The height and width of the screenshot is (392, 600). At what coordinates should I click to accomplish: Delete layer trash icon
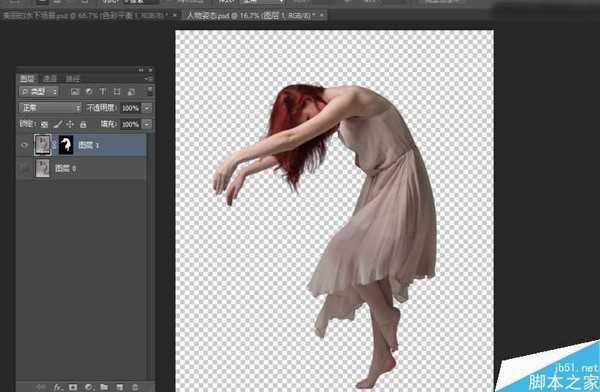click(135, 387)
